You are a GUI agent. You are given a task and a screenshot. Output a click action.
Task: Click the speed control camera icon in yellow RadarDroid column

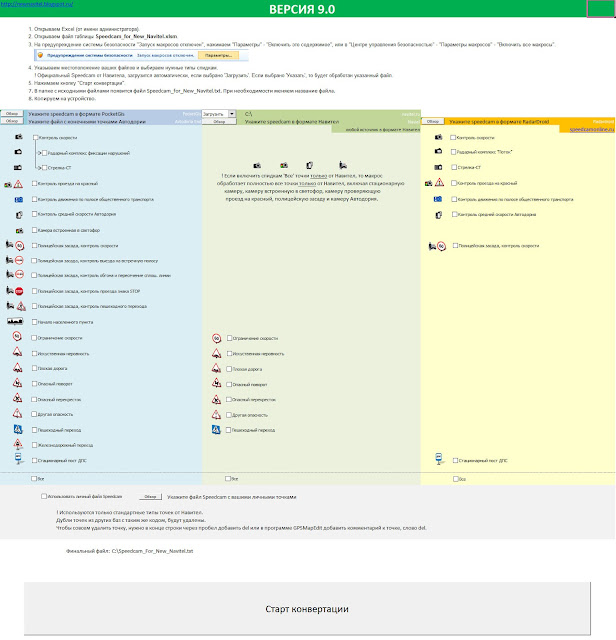(438, 137)
